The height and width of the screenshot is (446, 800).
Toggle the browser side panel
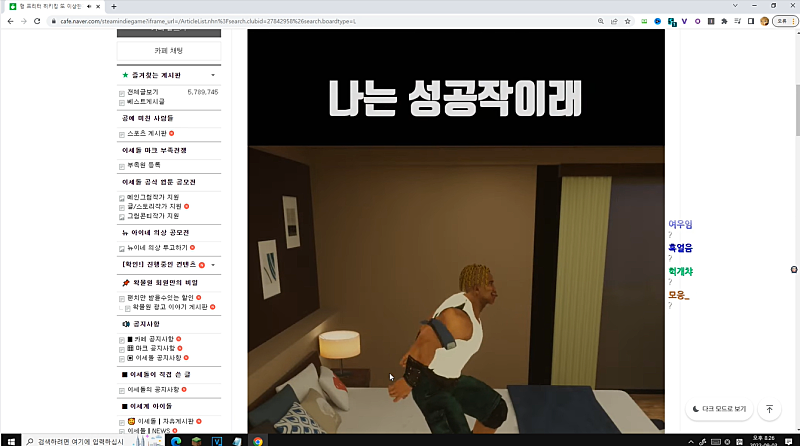pos(751,21)
